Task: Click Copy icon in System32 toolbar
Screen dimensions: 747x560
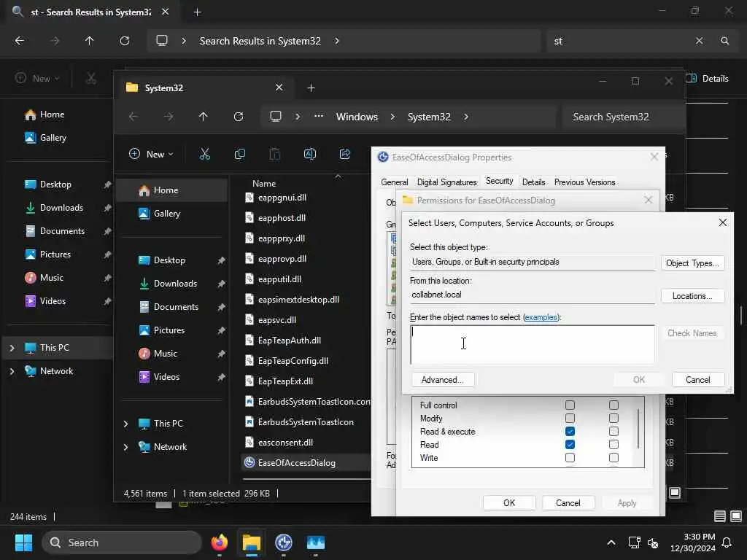Action: point(239,154)
